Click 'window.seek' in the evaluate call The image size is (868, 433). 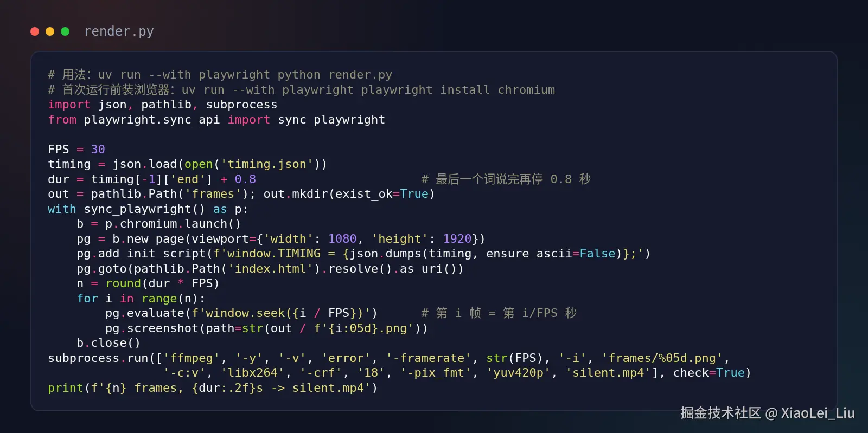245,313
